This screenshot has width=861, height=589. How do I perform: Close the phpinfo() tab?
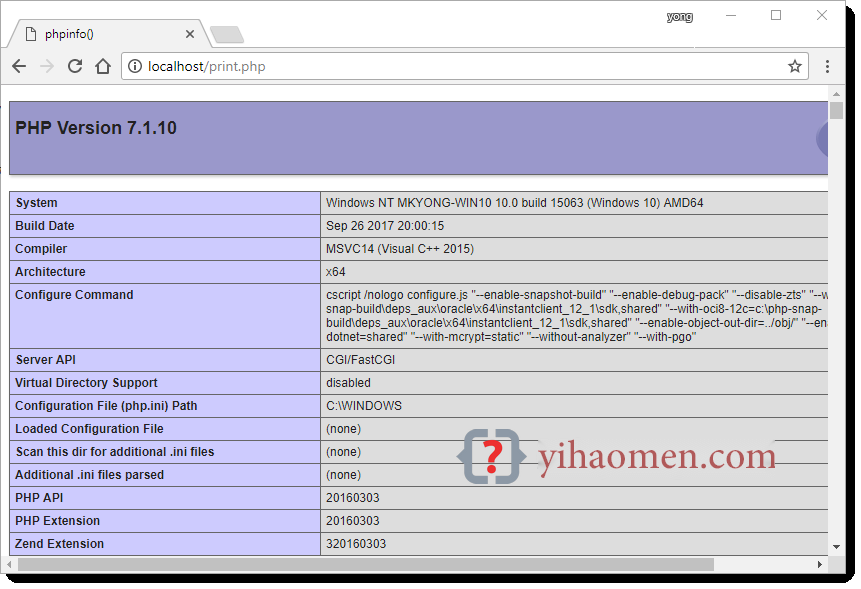click(190, 34)
